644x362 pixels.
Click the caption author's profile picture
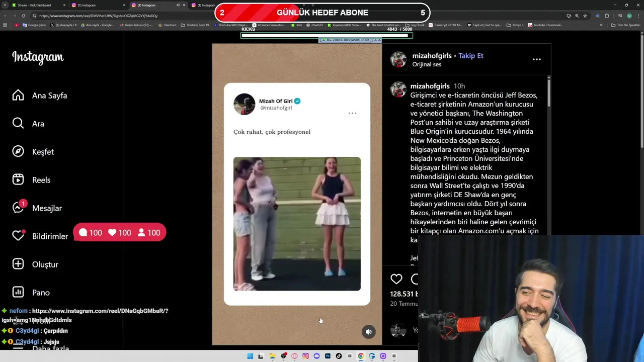[x=398, y=89]
